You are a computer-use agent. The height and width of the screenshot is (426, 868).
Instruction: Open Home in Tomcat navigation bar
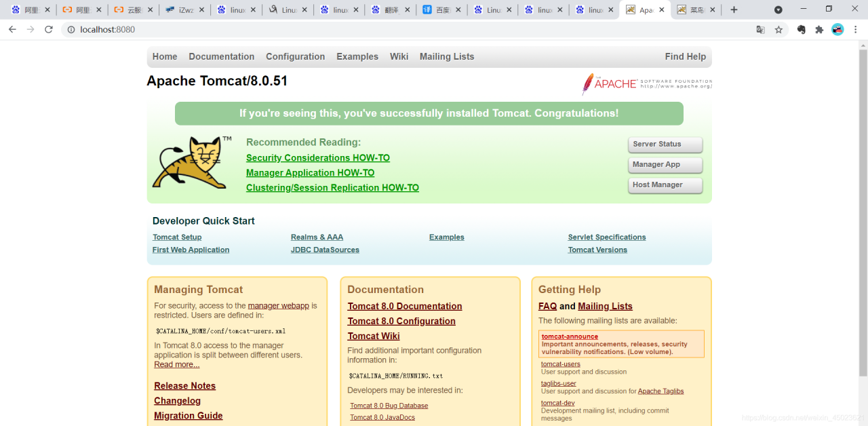165,56
